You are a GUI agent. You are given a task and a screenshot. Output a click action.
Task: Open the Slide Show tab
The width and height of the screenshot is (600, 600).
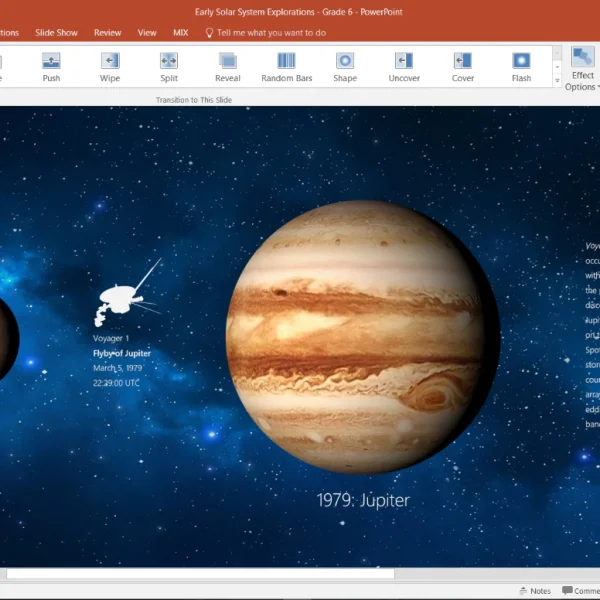click(56, 33)
